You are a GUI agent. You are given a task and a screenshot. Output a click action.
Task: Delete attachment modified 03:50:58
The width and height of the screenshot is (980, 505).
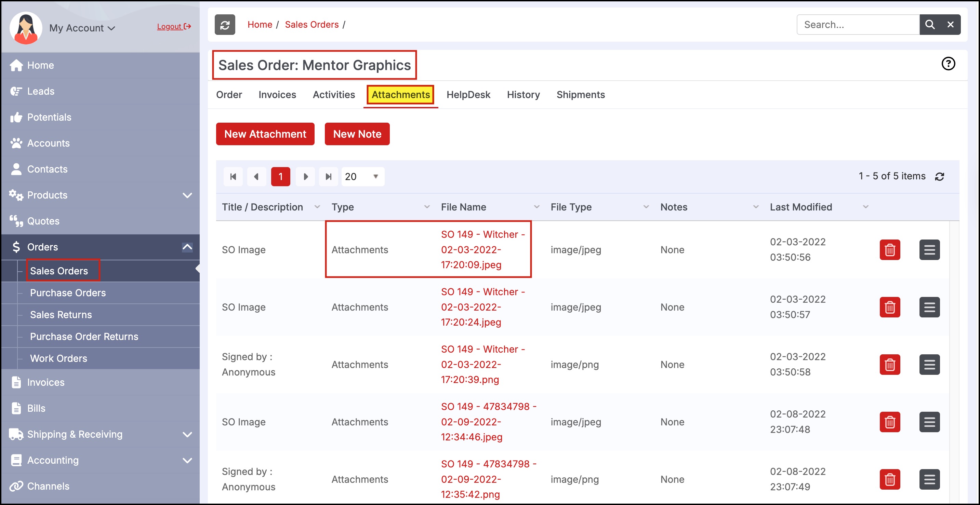890,365
